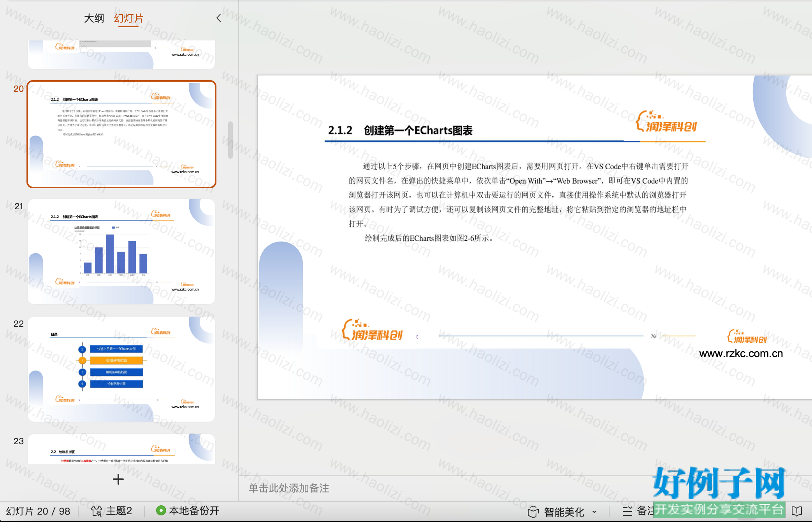Click the 幻灯片 20 / 98 slide counter

38,511
